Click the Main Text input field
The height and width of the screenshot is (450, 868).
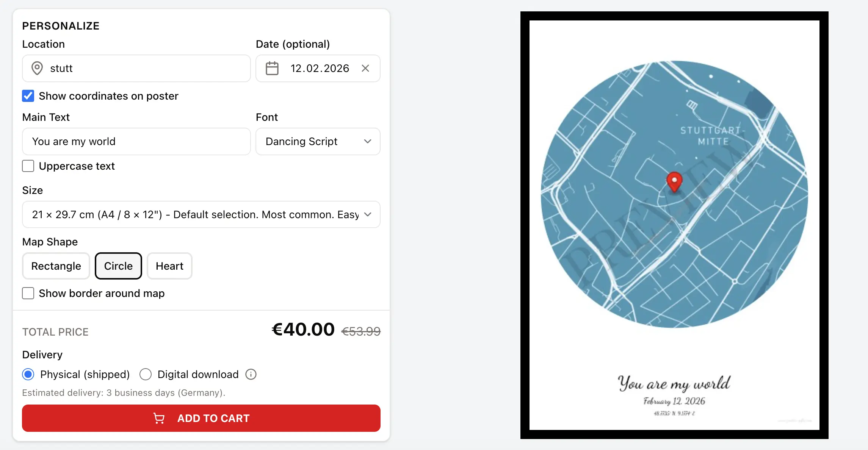[136, 141]
